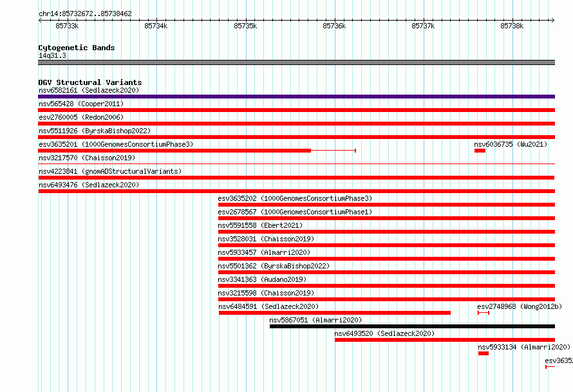Screen dimensions: 573x392
Task: Open esv2748968 (Wong2012b) label
Action: [520, 306]
